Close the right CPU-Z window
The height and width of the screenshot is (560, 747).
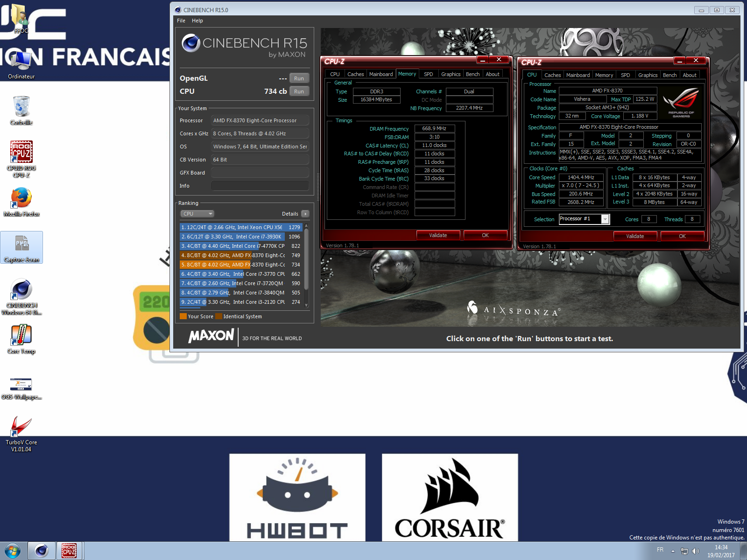(x=696, y=61)
